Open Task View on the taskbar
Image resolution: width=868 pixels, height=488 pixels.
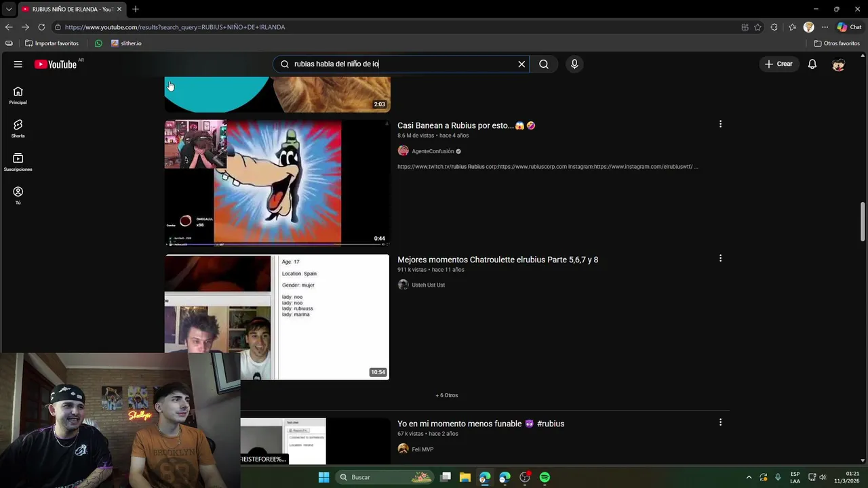click(446, 477)
